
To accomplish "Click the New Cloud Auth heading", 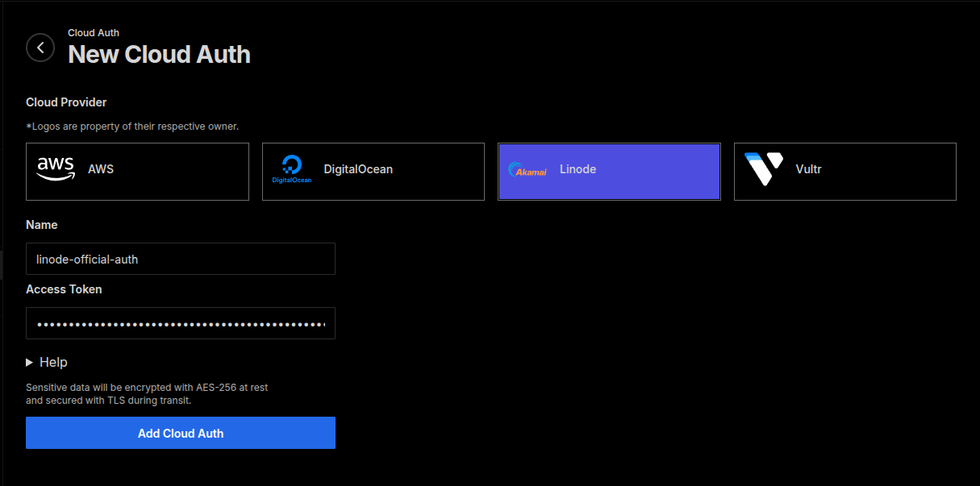I will point(158,55).
